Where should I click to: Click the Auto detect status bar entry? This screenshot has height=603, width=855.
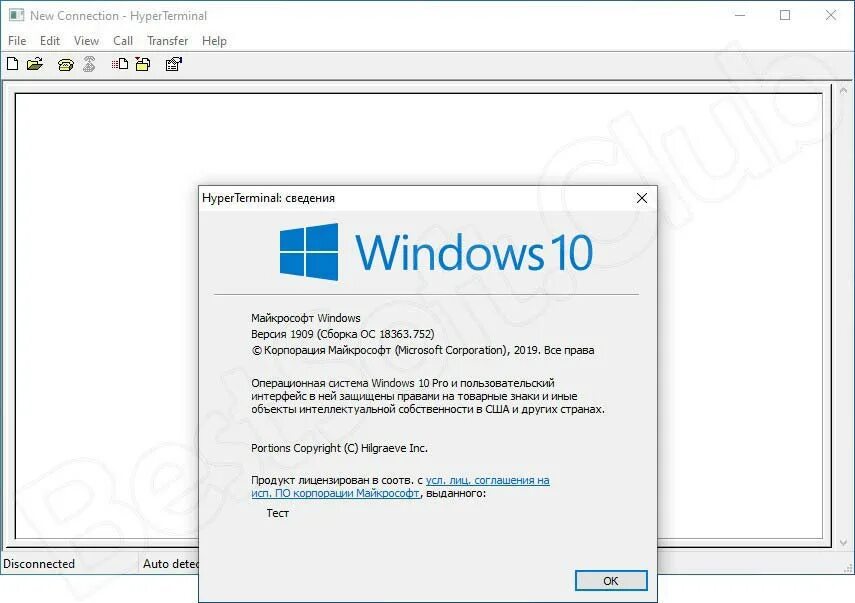(x=170, y=564)
